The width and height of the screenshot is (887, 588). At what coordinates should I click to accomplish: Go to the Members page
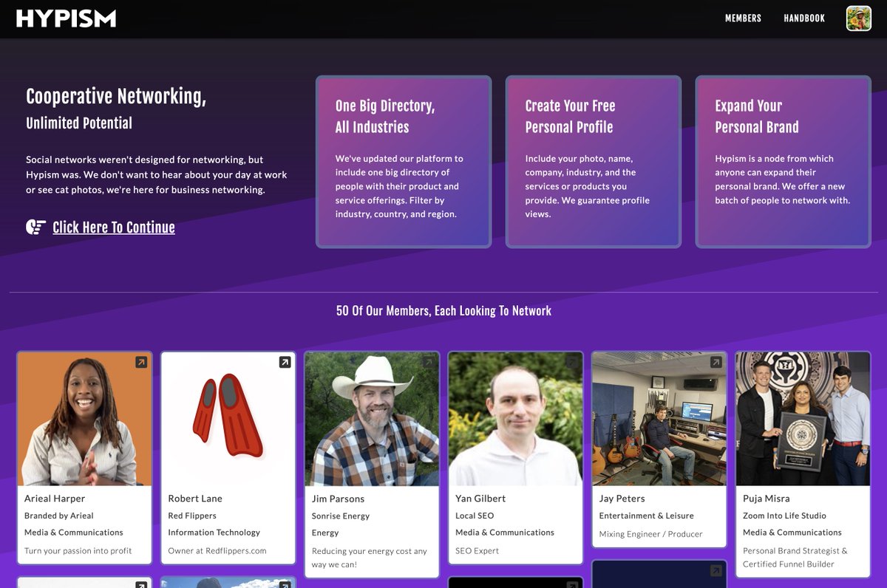743,18
